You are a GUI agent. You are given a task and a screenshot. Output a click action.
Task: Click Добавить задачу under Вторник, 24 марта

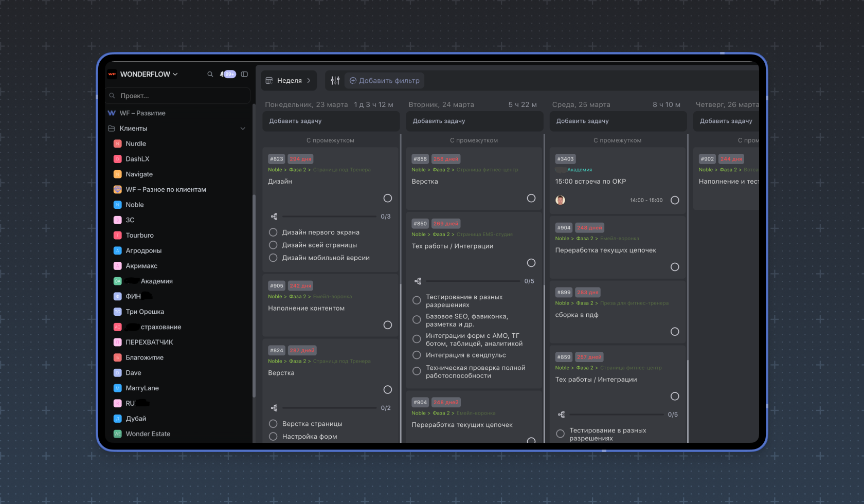click(439, 121)
